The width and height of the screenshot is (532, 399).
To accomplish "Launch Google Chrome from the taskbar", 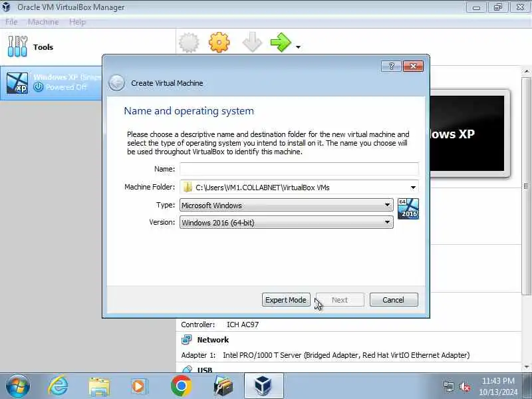I will 181,386.
